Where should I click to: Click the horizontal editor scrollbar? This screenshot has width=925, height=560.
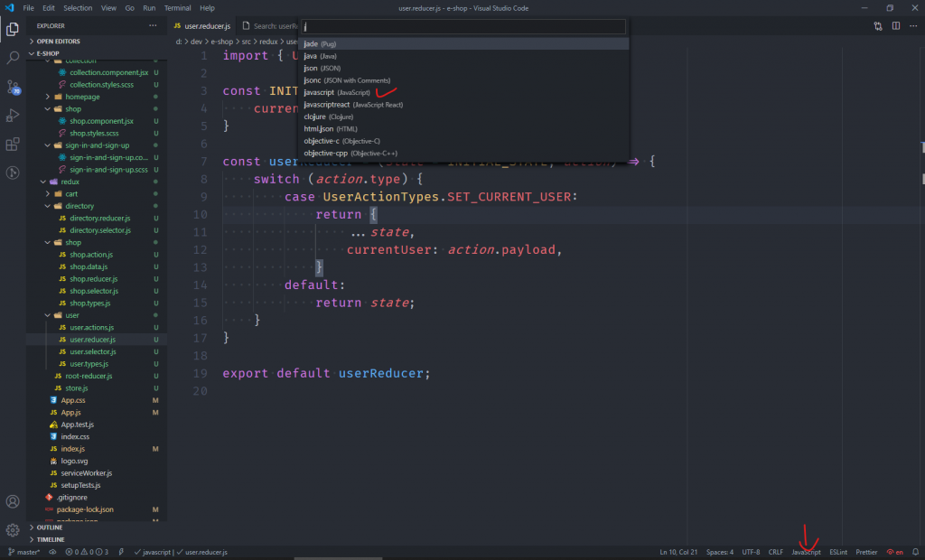pyautogui.click(x=338, y=558)
